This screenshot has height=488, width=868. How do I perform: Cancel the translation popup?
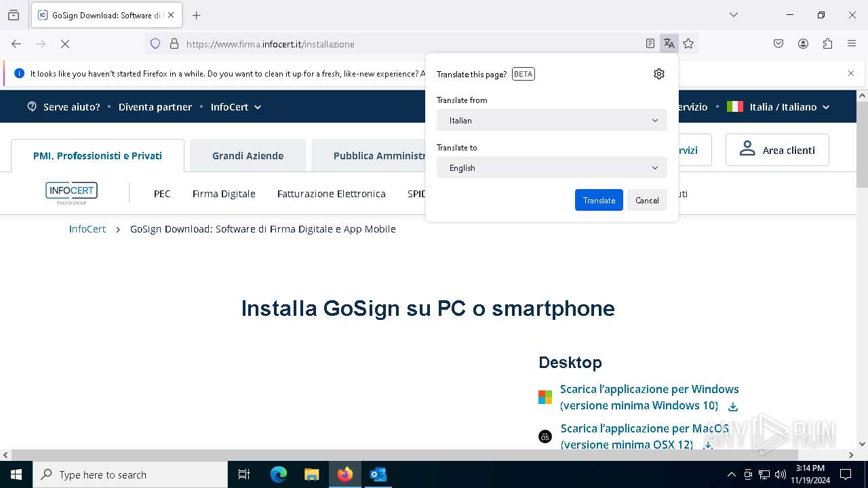(647, 200)
